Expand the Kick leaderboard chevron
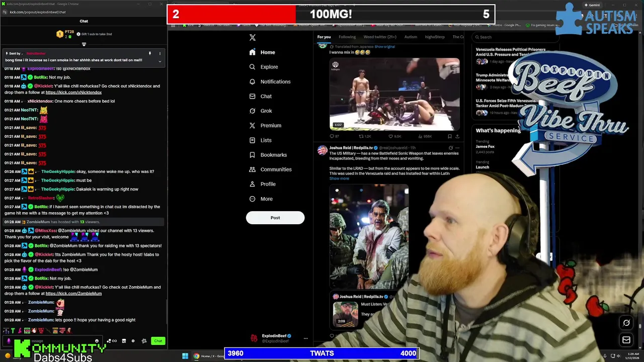644x362 pixels. click(x=84, y=44)
